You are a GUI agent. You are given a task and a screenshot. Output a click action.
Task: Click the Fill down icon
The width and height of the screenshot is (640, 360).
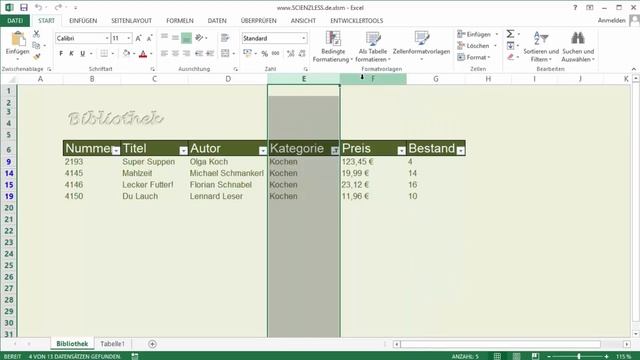pos(510,46)
